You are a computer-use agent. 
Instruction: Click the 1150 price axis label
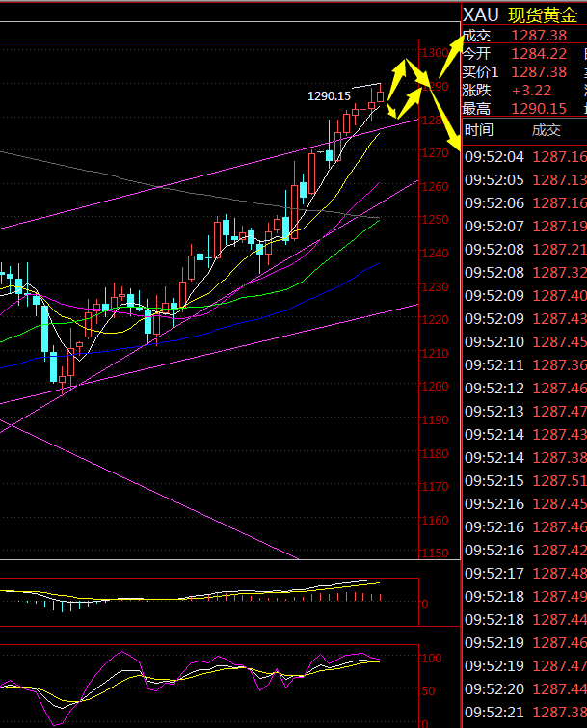point(435,553)
